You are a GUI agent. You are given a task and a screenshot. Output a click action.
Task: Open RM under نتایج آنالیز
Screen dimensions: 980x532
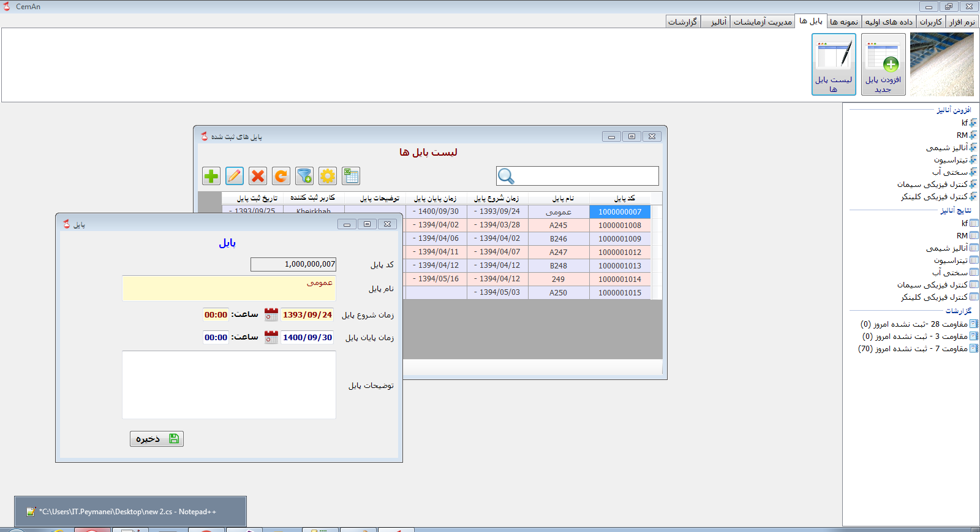pyautogui.click(x=968, y=236)
